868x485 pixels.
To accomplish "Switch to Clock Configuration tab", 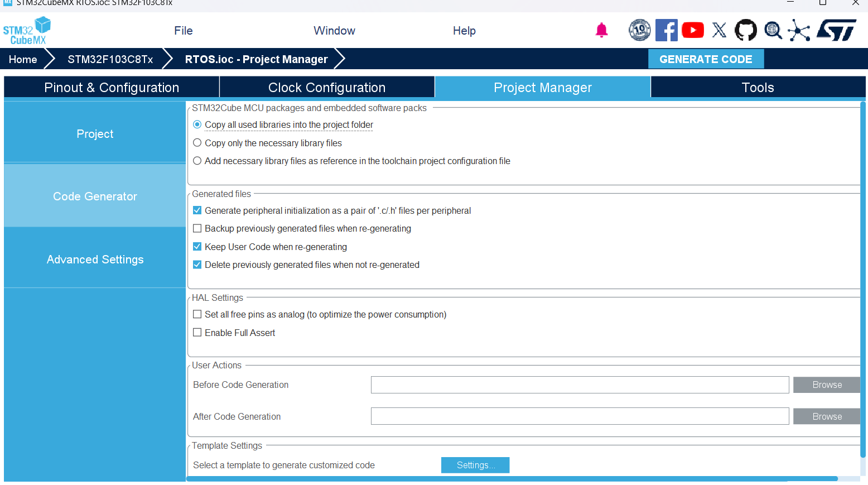I will click(327, 88).
